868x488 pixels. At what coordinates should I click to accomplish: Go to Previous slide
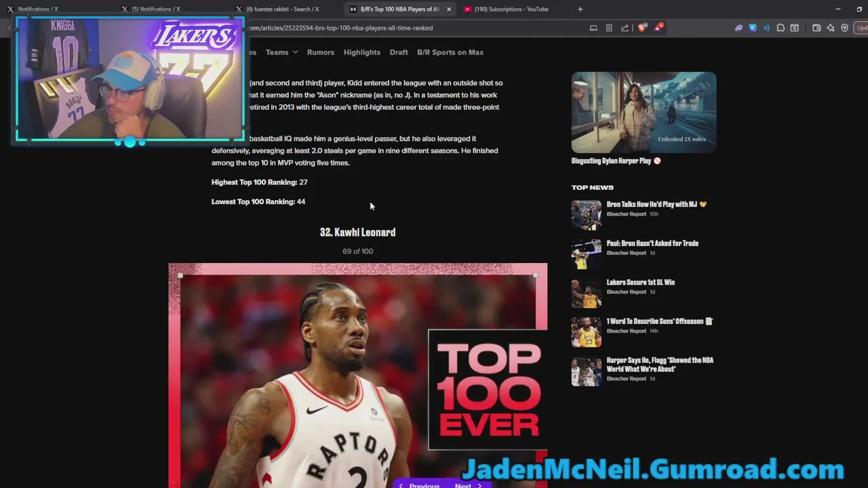pos(419,485)
